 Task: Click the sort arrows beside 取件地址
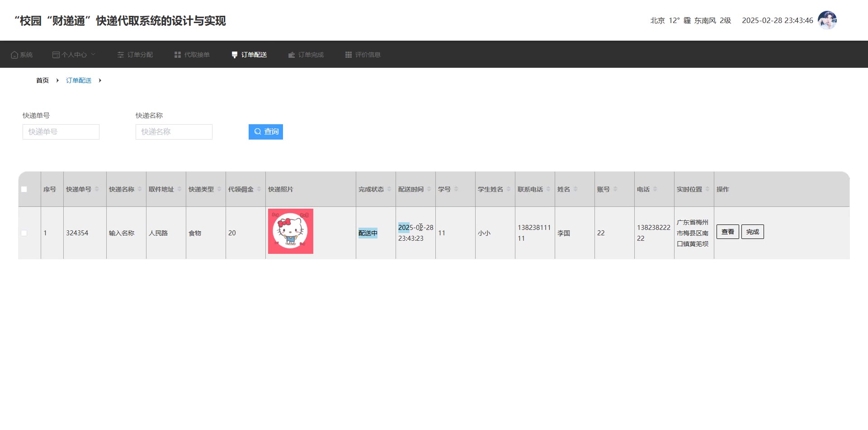tap(179, 189)
